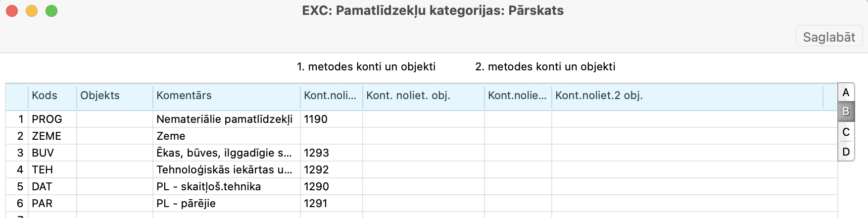Switch to tab B of the table
Viewport: 868px width, 218px height.
point(846,112)
